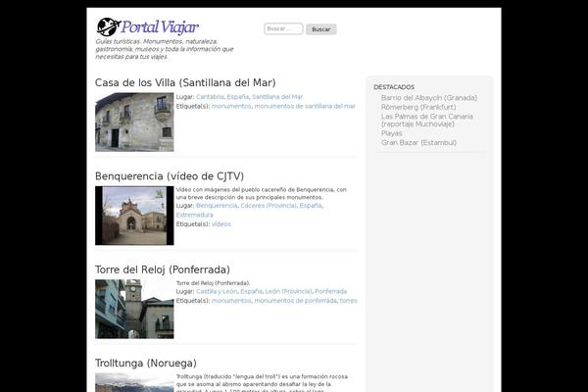Open monumentos de ponferrada tag
This screenshot has width=588, height=392.
[x=296, y=301]
